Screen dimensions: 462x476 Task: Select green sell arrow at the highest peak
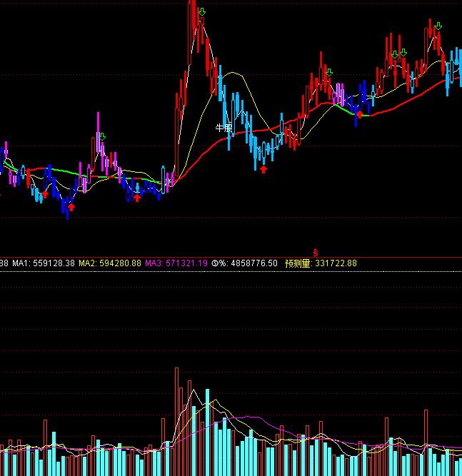pos(202,12)
